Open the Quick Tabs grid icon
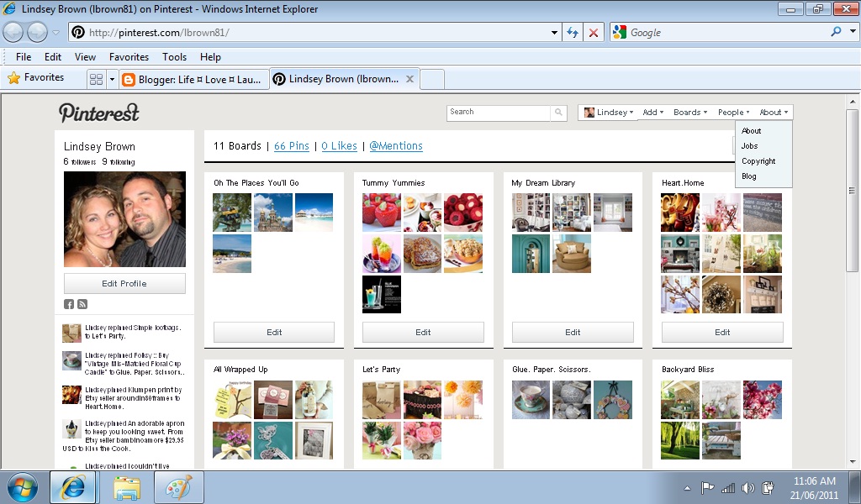The height and width of the screenshot is (504, 861). 97,79
